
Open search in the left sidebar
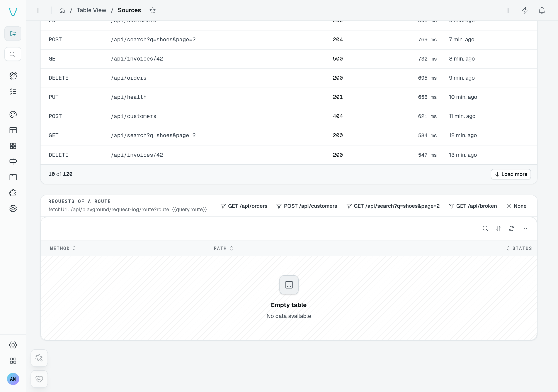[13, 54]
